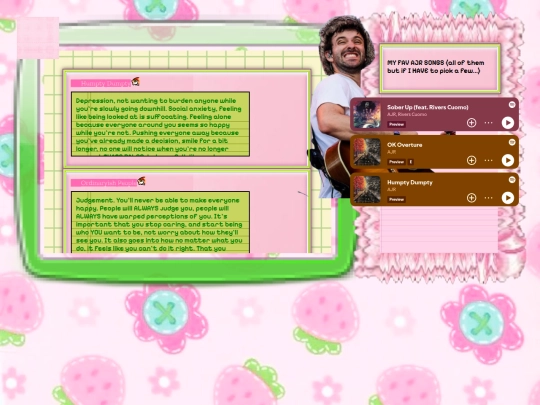Viewport: 540px width, 405px height.
Task: Open more options for Sober Up
Action: click(488, 123)
